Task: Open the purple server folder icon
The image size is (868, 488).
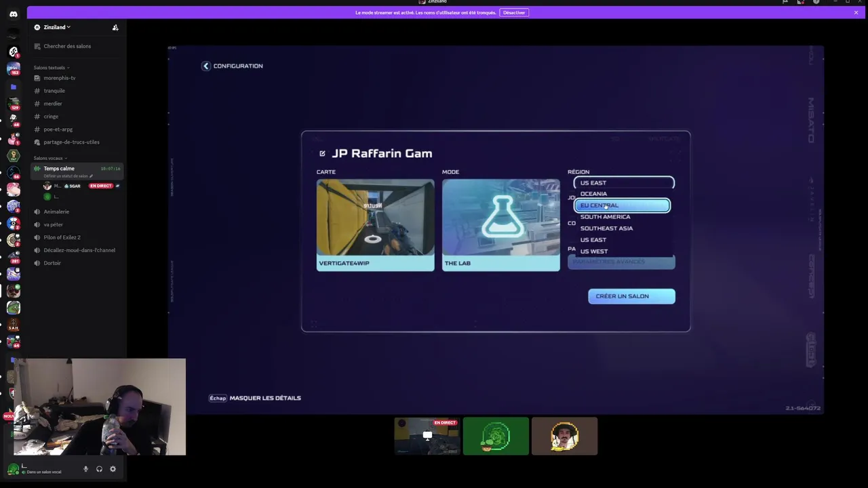Action: 13,87
